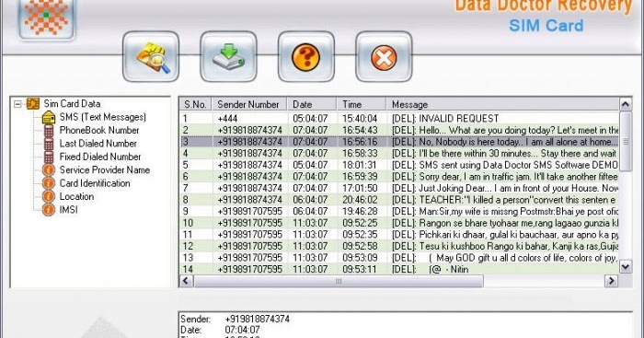Click the PhoneBook Number phone icon

tap(49, 131)
